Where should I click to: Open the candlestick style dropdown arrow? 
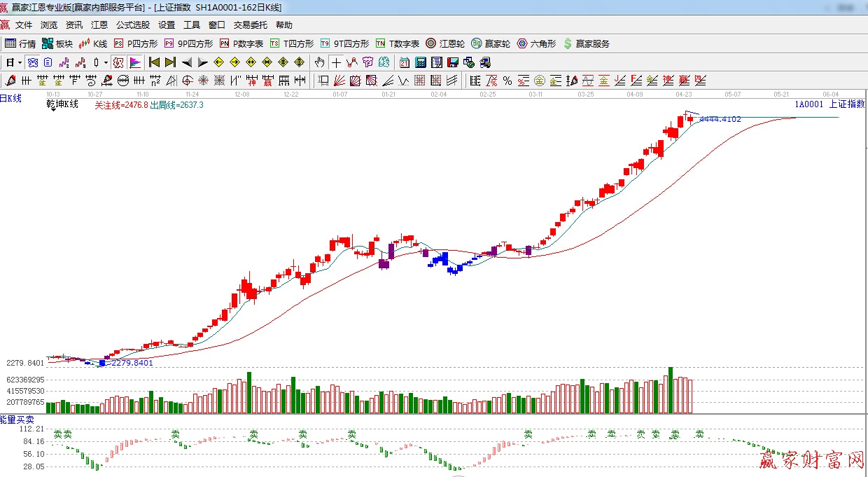click(x=106, y=62)
